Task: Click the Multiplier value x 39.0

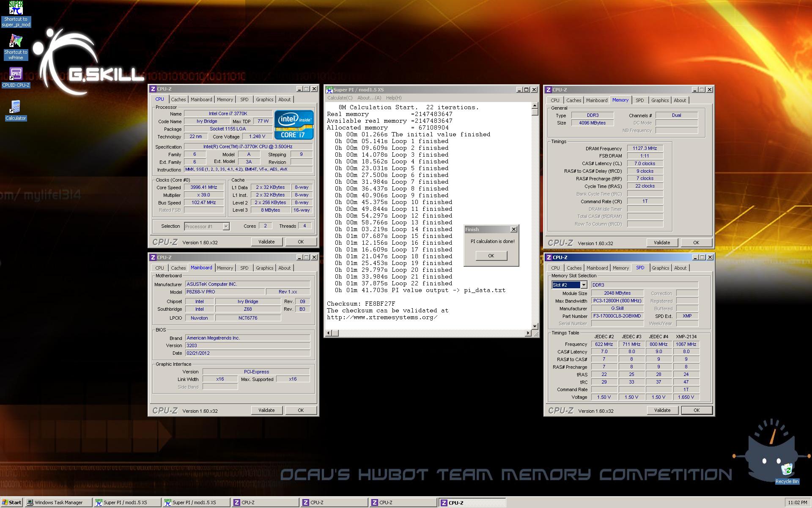Action: (x=204, y=195)
